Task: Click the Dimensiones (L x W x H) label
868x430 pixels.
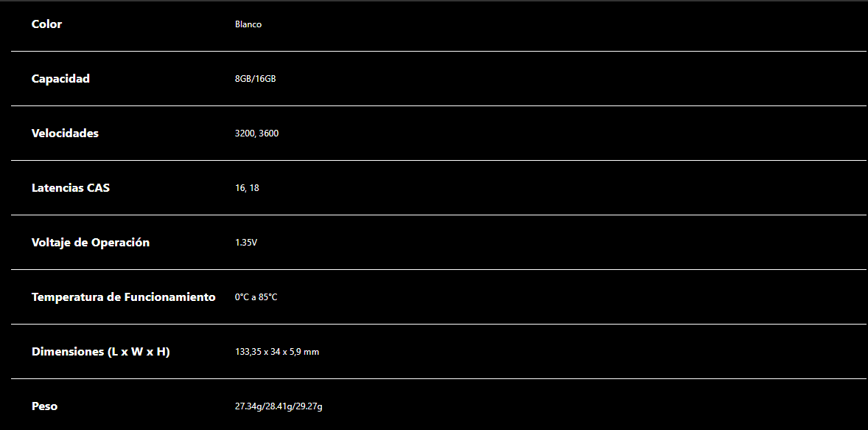Action: click(100, 352)
